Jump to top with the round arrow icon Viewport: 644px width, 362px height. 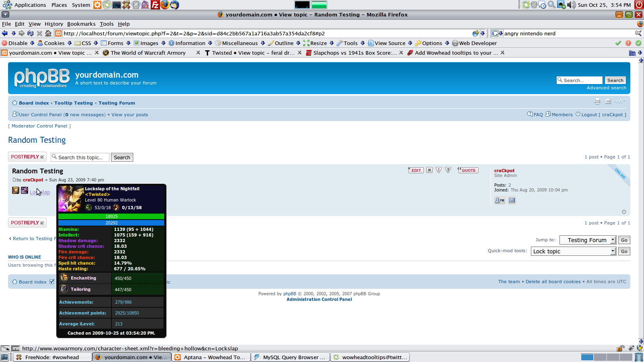[x=624, y=212]
